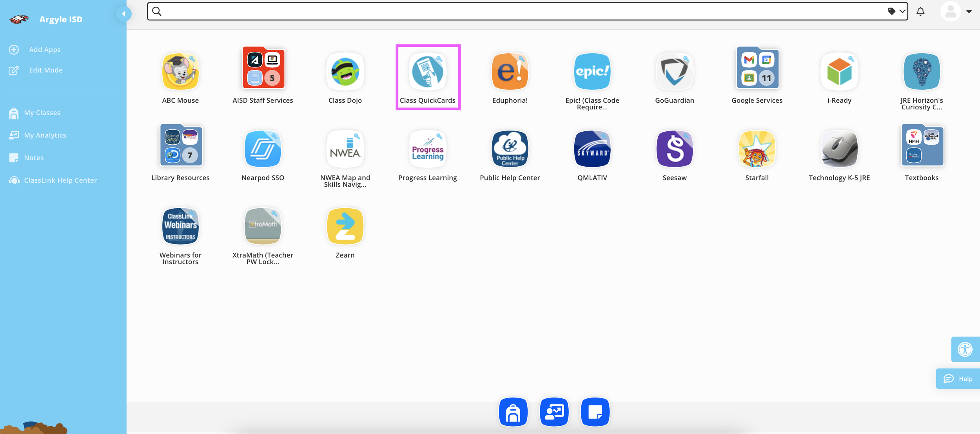Launch GoGuardian app icon
This screenshot has width=980, height=434.
[674, 72]
